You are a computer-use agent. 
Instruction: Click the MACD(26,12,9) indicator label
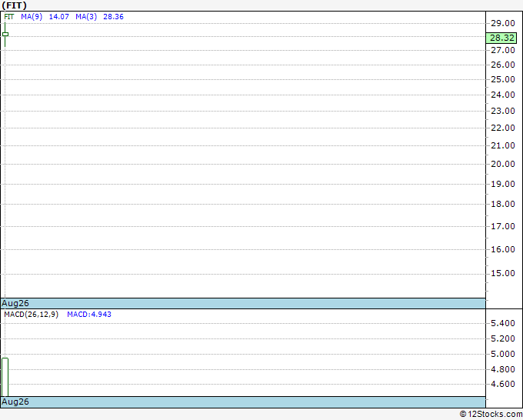pos(31,315)
